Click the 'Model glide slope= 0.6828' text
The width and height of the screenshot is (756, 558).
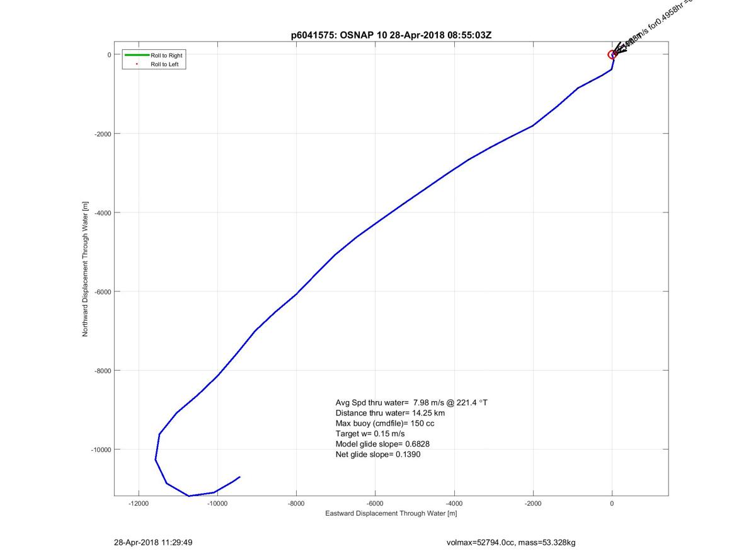pos(382,444)
